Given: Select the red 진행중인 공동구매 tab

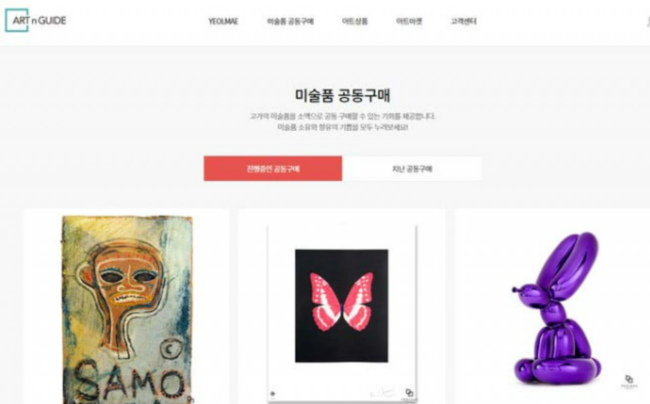Looking at the screenshot, I should tap(273, 169).
